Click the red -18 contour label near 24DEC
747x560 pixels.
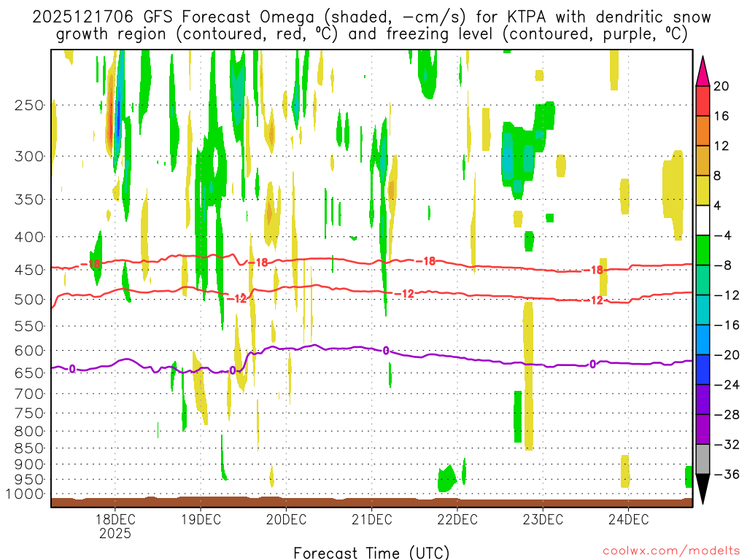(597, 270)
